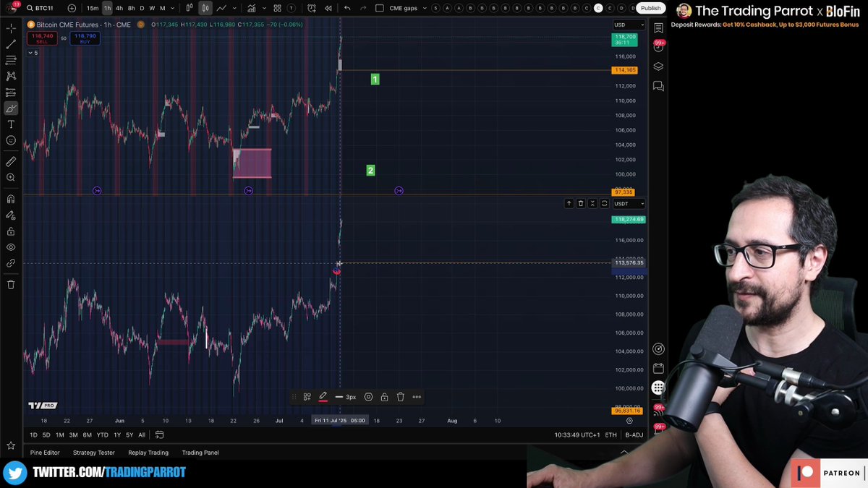This screenshot has width=868, height=488.
Task: Switch to the 4h timeframe
Action: (119, 8)
